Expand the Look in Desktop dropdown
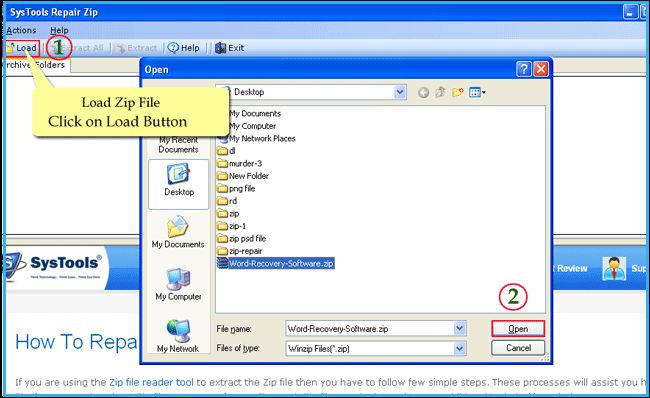The height and width of the screenshot is (398, 650). point(400,92)
